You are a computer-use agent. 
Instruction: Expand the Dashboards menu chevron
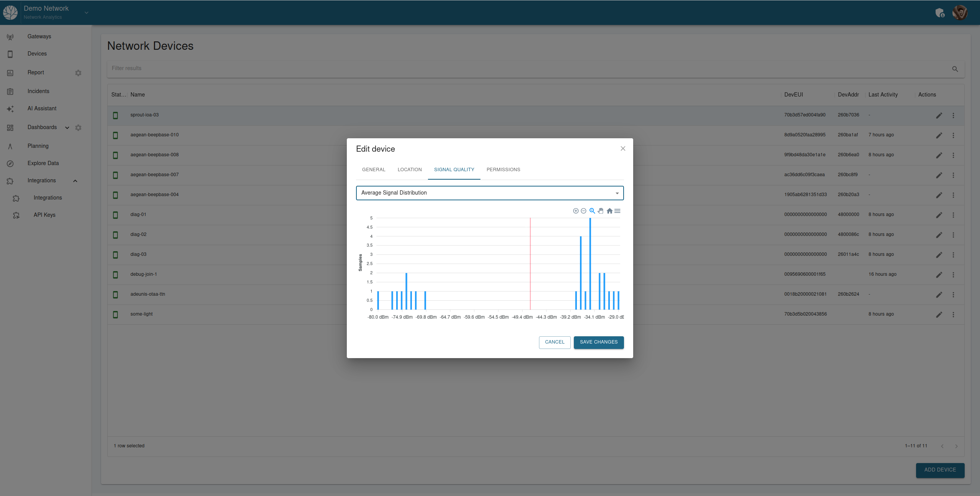67,128
